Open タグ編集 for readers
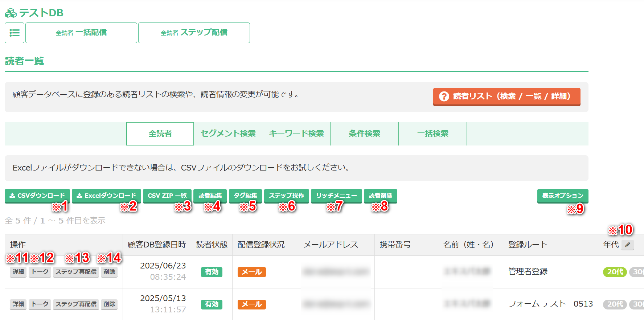Image resolution: width=644 pixels, height=320 pixels. tap(245, 196)
